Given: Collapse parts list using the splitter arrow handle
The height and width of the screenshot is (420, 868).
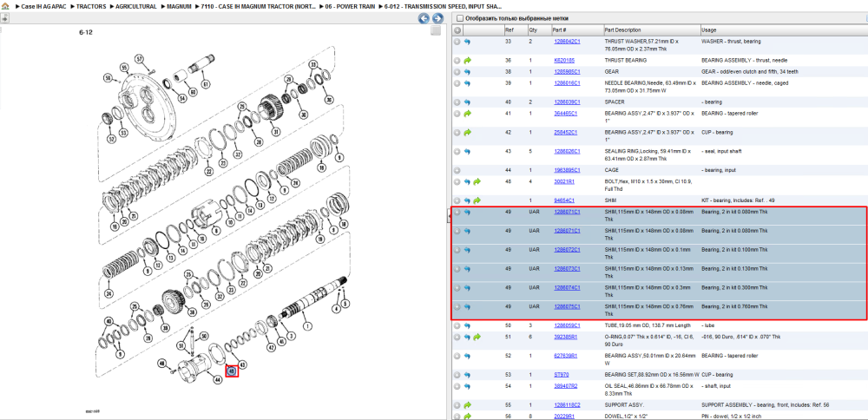Looking at the screenshot, I should (x=449, y=218).
